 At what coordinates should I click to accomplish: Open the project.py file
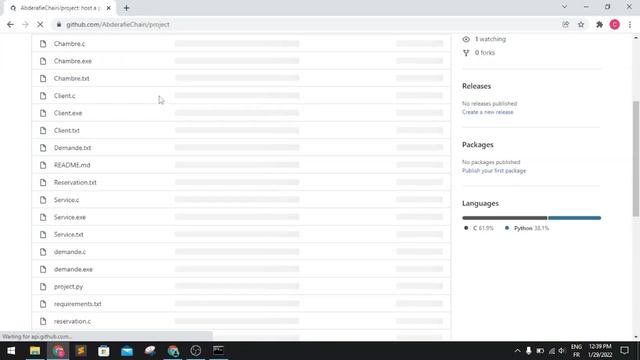[x=68, y=287]
